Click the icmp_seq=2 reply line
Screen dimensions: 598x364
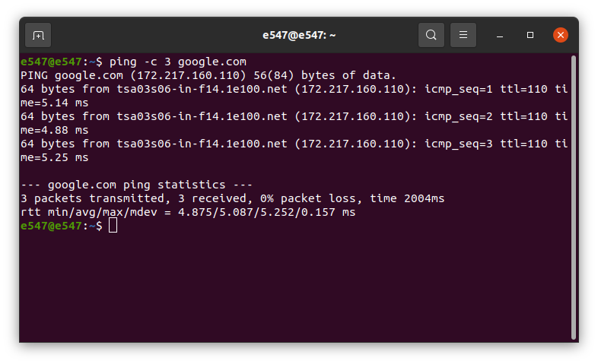coord(294,116)
